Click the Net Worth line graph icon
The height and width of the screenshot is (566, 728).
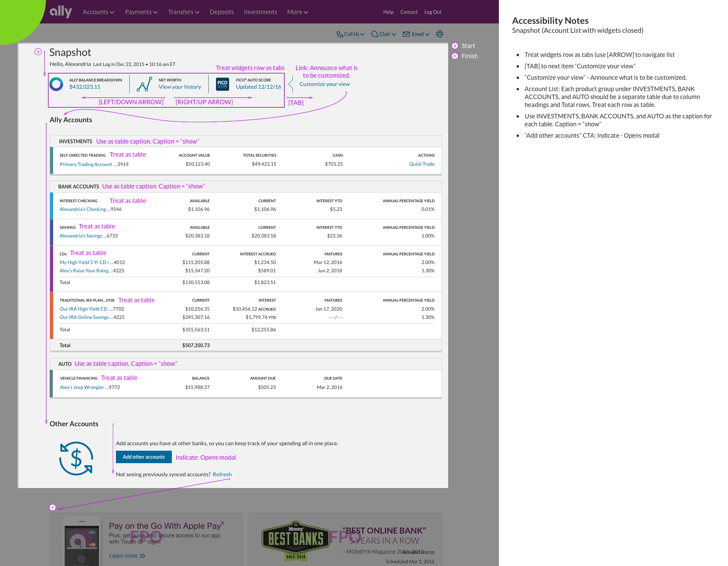tap(144, 84)
